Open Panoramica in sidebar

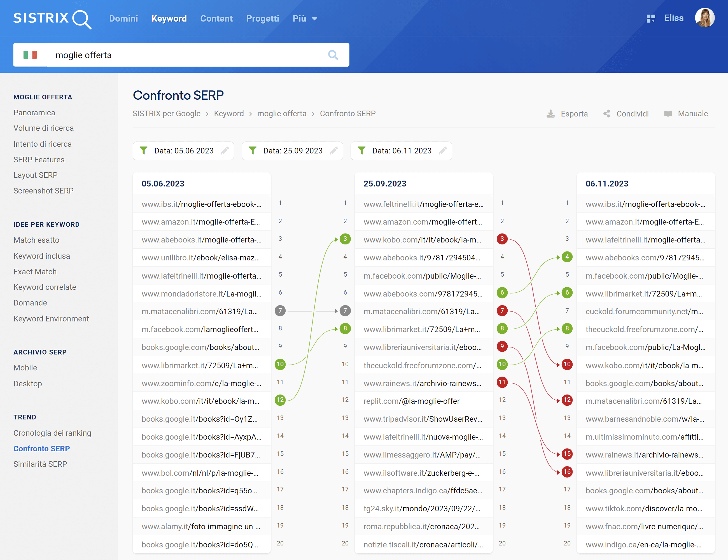point(34,113)
